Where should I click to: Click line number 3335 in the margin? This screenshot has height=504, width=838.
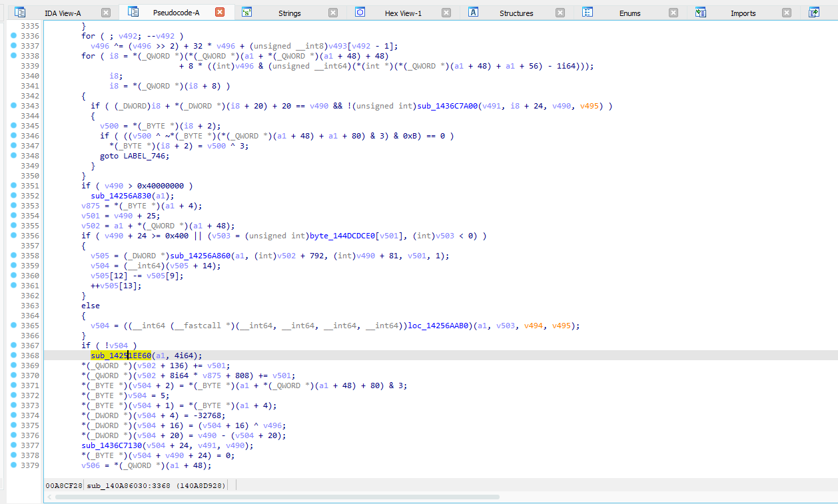[30, 26]
